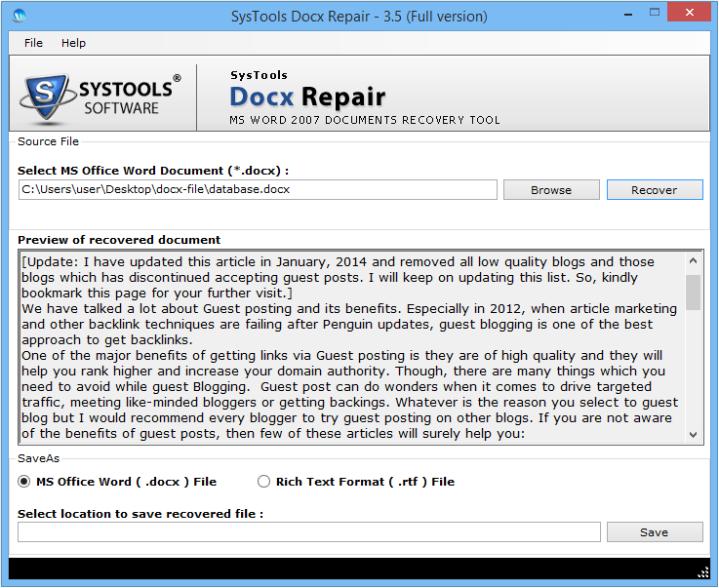
Task: Click the preview scrollbar up arrow
Action: click(694, 260)
